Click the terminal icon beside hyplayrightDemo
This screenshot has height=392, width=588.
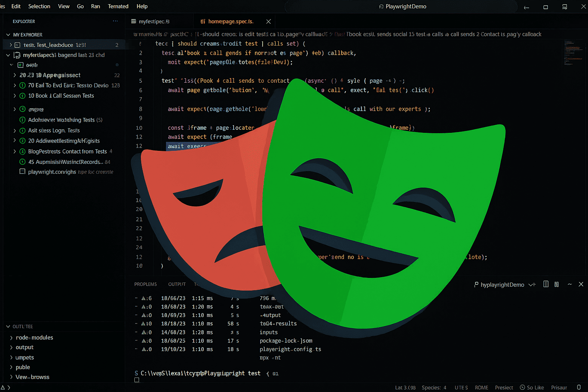tap(476, 284)
